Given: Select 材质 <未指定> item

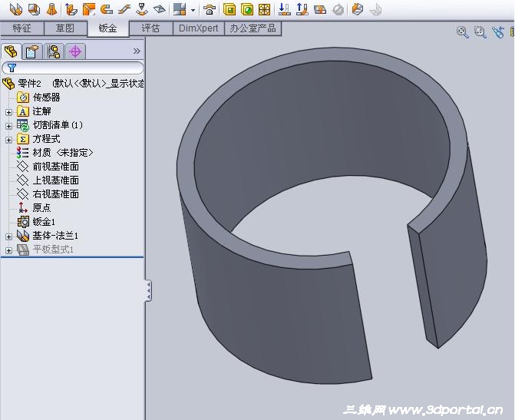Looking at the screenshot, I should (55, 153).
